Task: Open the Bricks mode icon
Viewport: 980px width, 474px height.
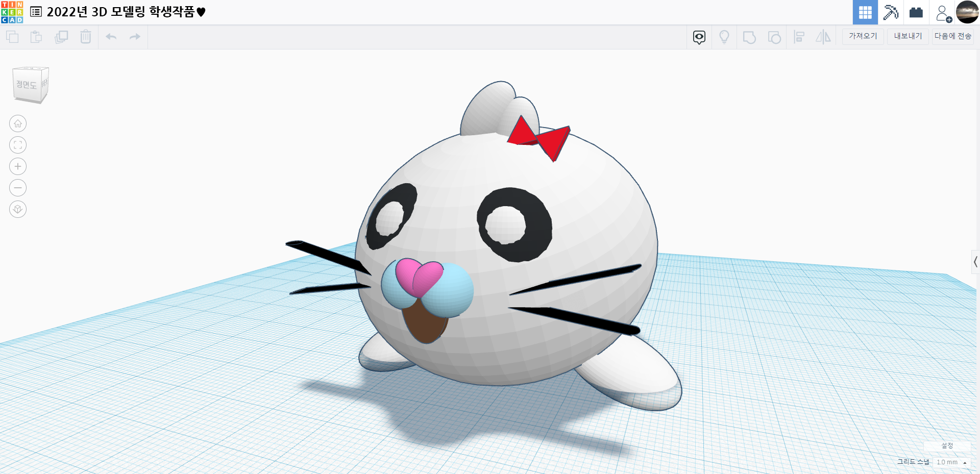Action: pyautogui.click(x=916, y=12)
